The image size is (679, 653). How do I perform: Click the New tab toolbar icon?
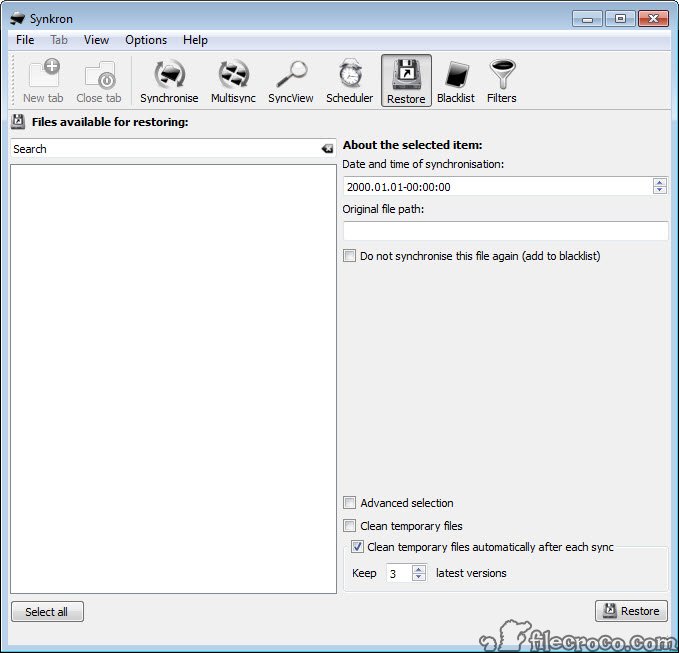point(43,81)
